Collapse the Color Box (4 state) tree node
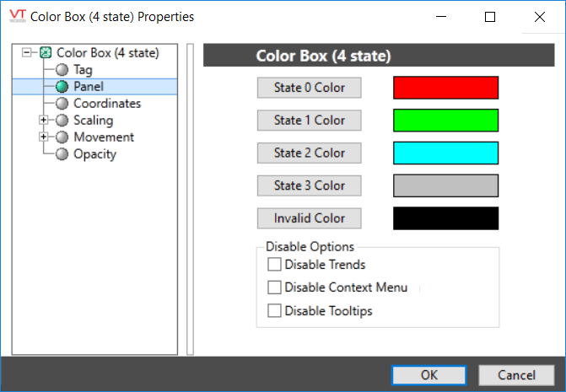 tap(29, 53)
